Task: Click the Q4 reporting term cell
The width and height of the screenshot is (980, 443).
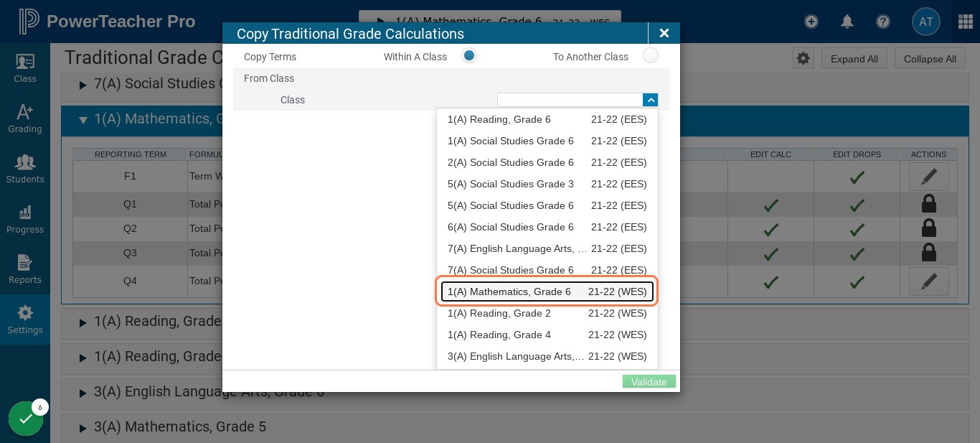Action: tap(130, 281)
